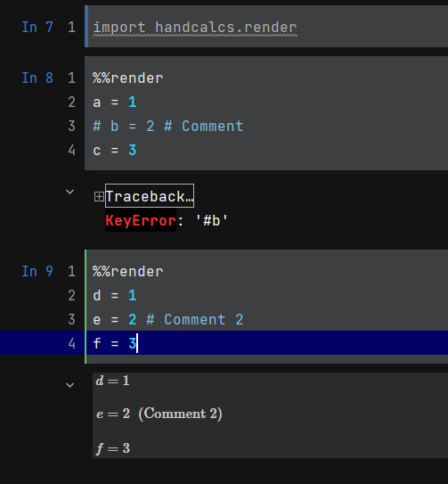Click line number 3 in cell 8 gutter
The image size is (448, 484).
pyautogui.click(x=71, y=126)
